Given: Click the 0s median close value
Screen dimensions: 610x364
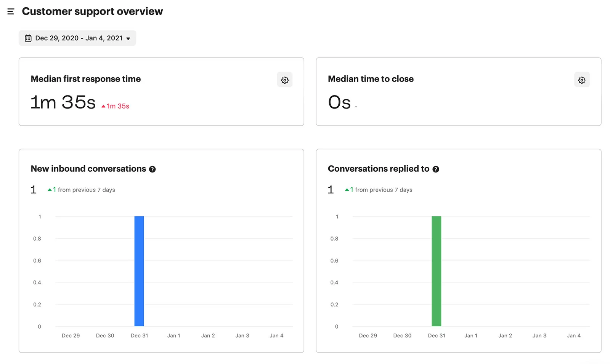Looking at the screenshot, I should tap(339, 102).
